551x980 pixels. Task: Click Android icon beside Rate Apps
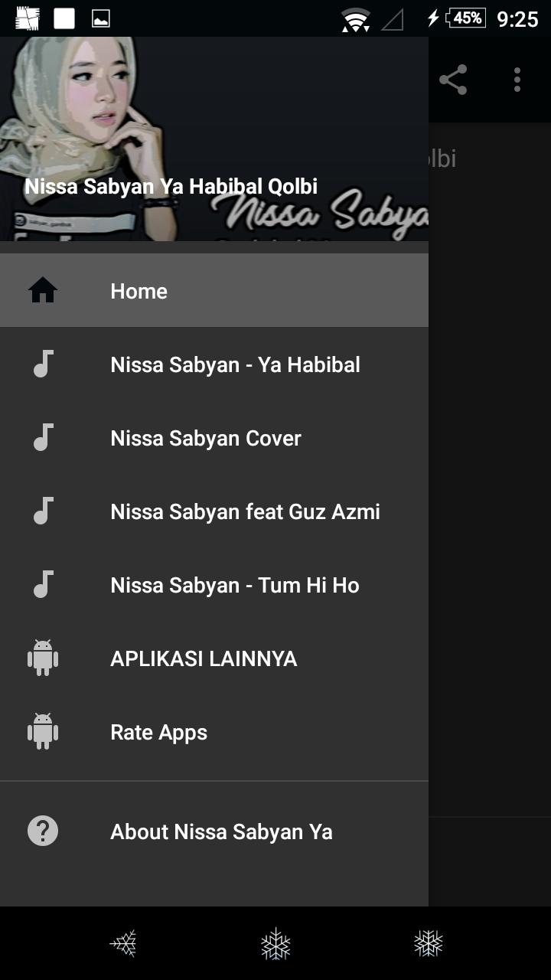pyautogui.click(x=43, y=732)
